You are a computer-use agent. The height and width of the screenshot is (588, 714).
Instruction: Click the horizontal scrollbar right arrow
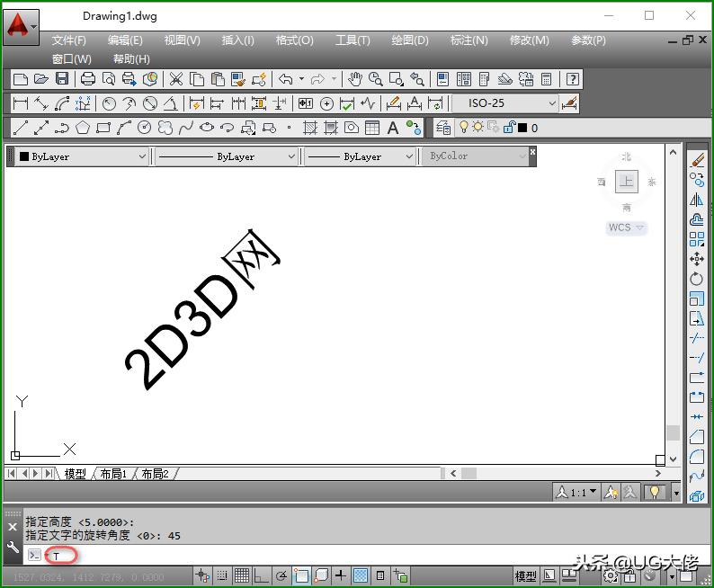pyautogui.click(x=658, y=473)
